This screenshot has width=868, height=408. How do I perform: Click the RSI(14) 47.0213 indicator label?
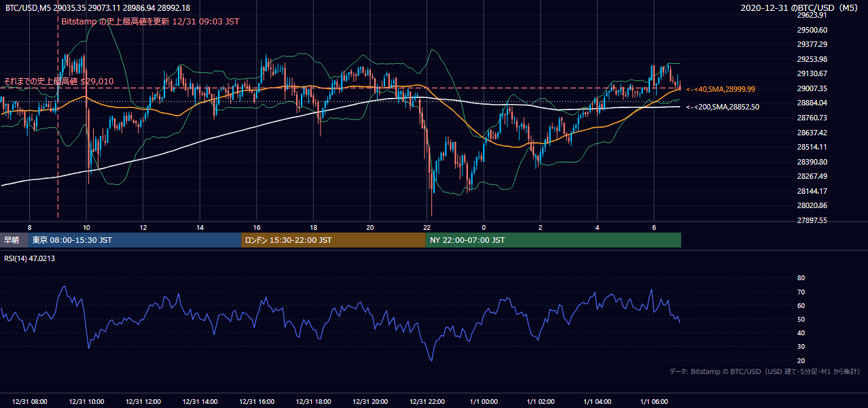point(30,258)
